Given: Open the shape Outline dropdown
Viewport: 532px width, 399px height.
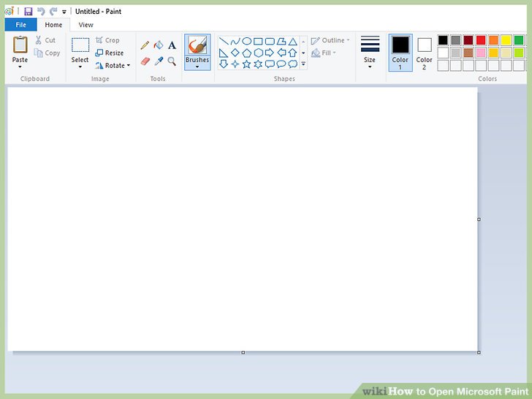Looking at the screenshot, I should pyautogui.click(x=330, y=40).
